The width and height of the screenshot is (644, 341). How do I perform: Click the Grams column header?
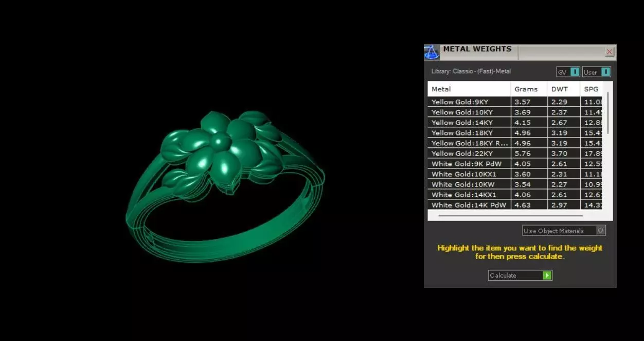tap(529, 89)
